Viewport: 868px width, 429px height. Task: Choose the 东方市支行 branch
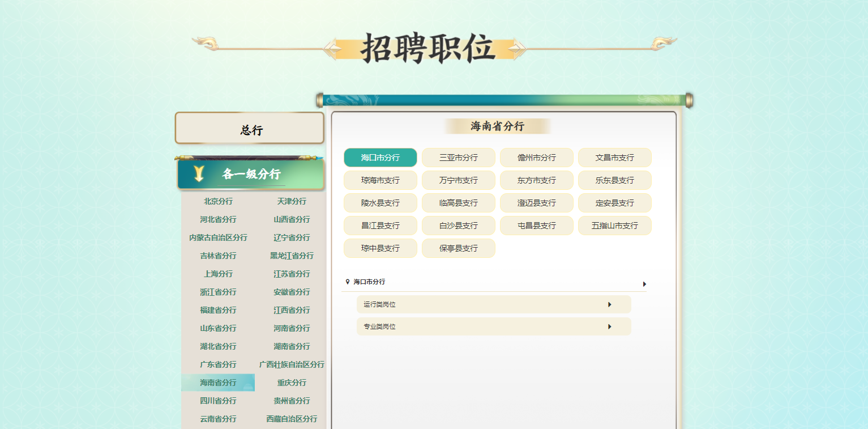tap(537, 180)
